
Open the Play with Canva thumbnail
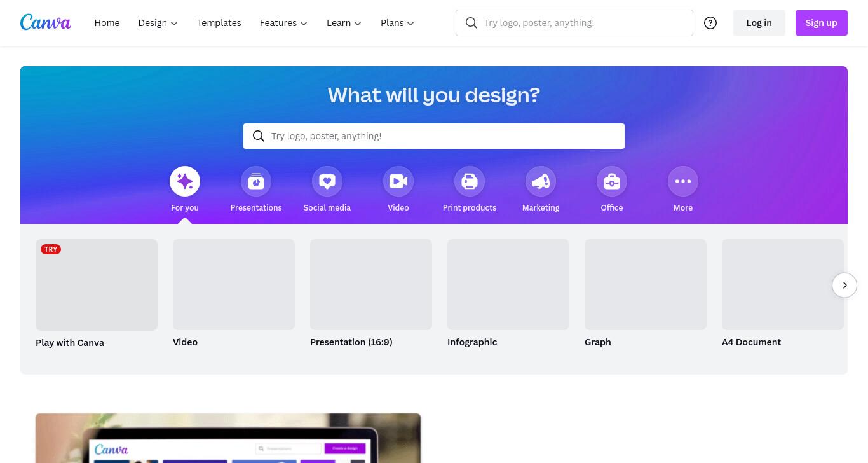point(97,285)
